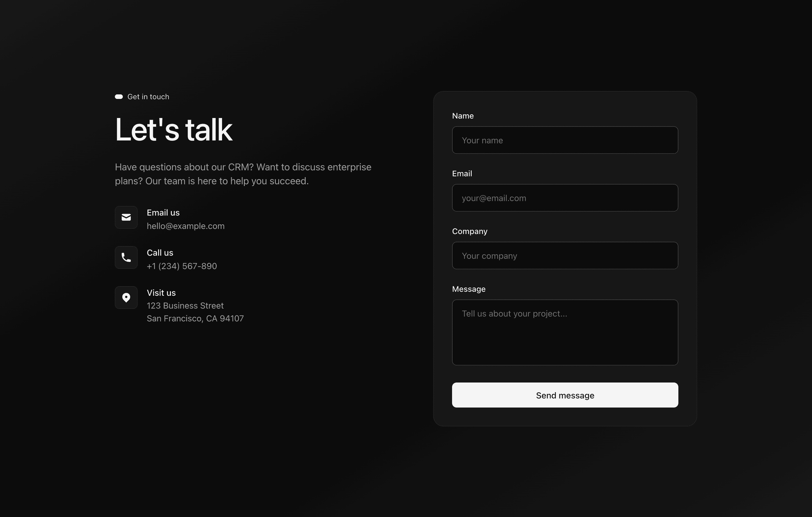The height and width of the screenshot is (517, 812).
Task: Focus the your@email.com input field
Action: point(565,198)
